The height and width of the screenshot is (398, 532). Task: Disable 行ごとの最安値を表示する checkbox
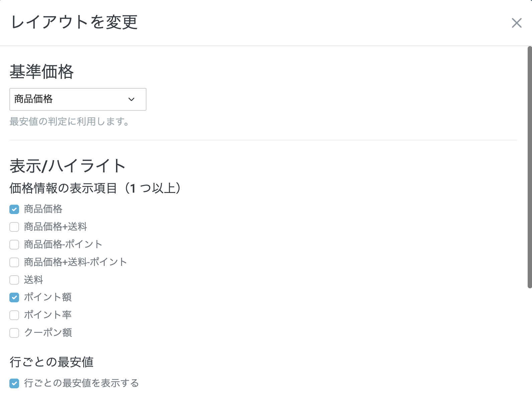tap(14, 383)
